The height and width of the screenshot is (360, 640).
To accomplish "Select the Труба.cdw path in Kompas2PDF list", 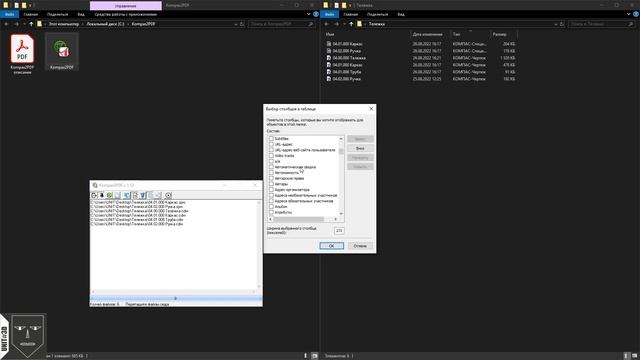I will pos(137,220).
